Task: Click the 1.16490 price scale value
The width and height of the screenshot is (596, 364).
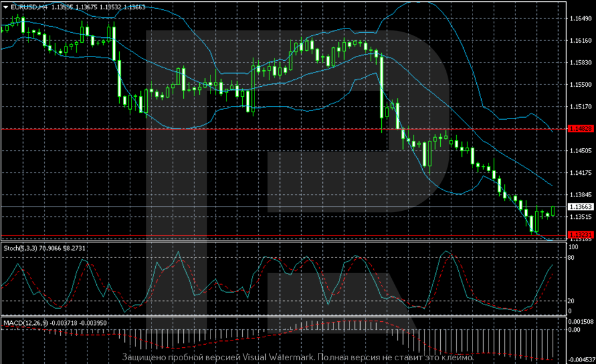Action: coord(580,19)
